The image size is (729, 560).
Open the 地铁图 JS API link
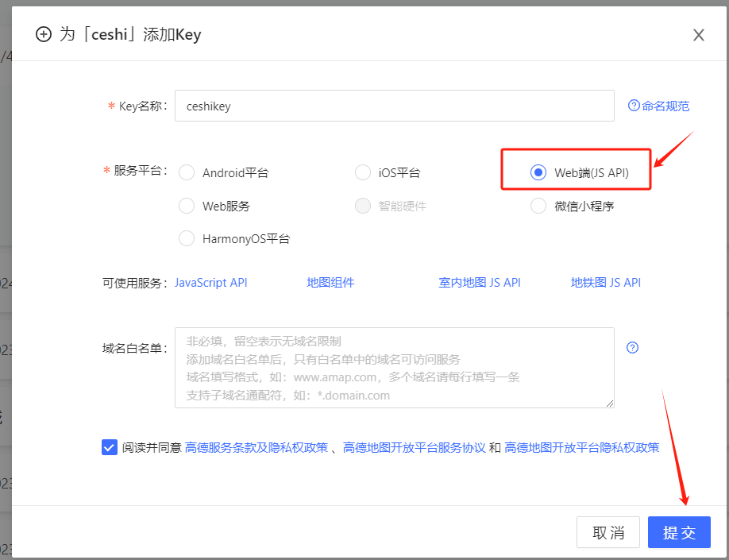605,283
